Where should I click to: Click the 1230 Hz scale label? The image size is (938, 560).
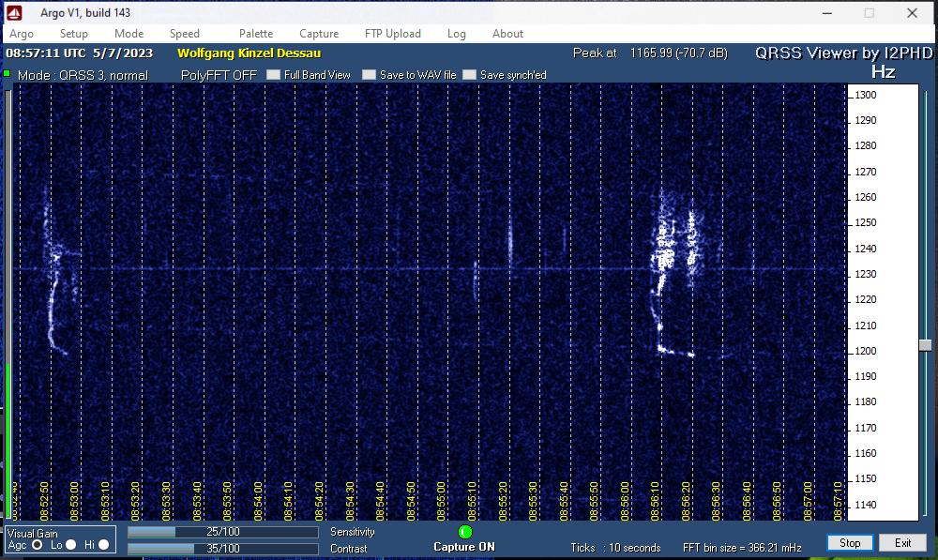click(866, 274)
